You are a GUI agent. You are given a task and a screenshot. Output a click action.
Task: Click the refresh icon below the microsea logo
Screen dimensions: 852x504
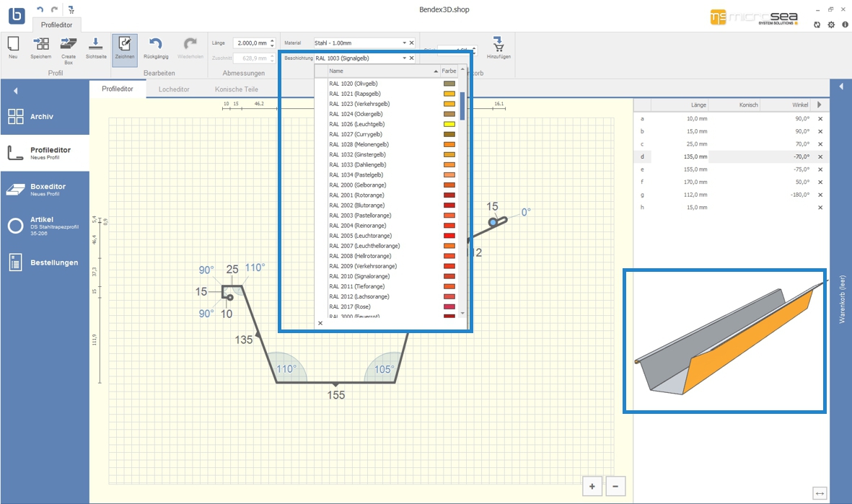[817, 25]
